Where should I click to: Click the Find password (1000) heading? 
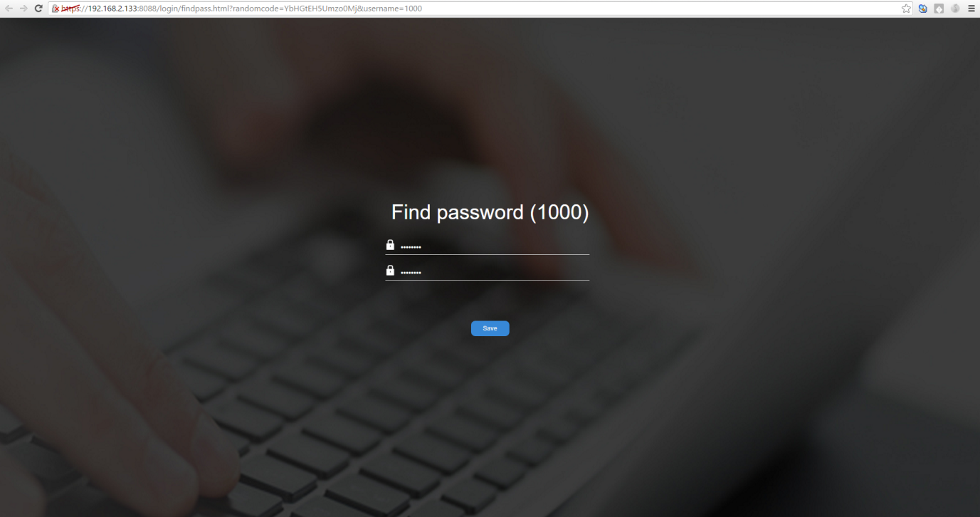[490, 212]
